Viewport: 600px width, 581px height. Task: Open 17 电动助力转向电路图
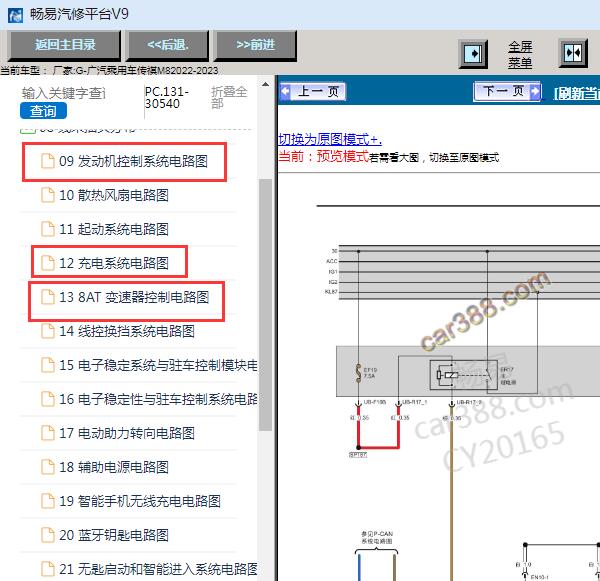(x=127, y=434)
